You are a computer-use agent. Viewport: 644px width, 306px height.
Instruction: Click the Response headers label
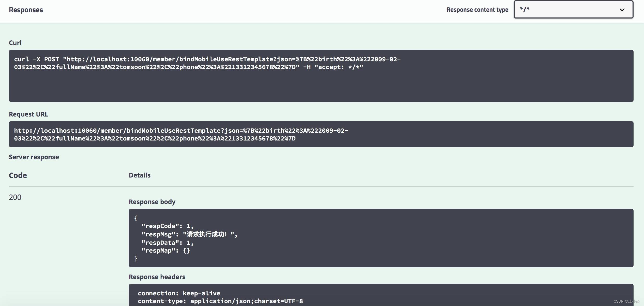[x=157, y=277]
